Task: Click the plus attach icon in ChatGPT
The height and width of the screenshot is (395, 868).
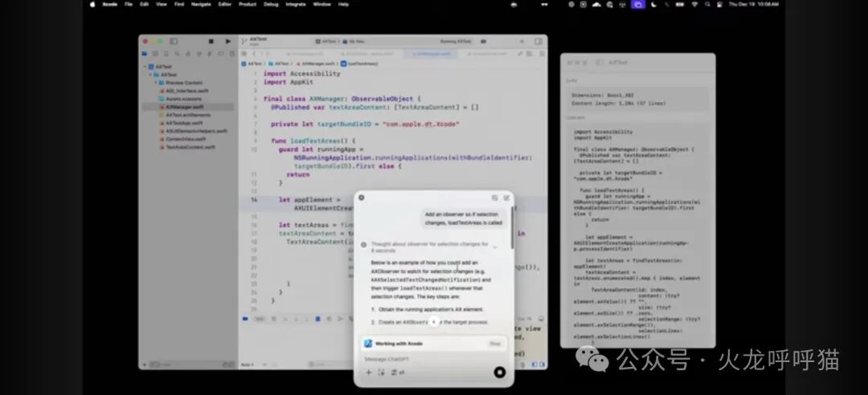Action: point(368,373)
